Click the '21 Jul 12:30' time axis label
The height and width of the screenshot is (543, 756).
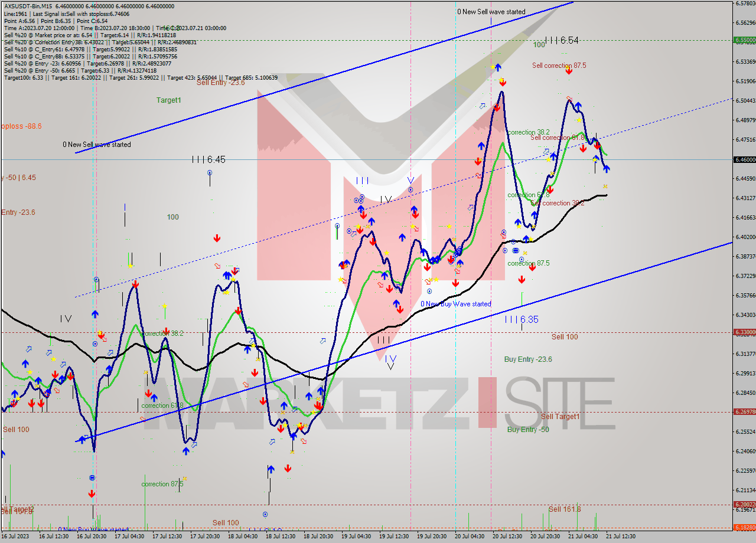pyautogui.click(x=621, y=537)
